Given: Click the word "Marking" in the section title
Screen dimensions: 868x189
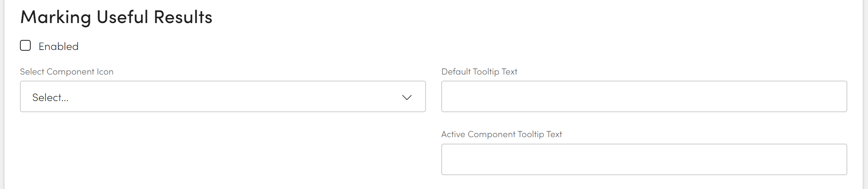Looking at the screenshot, I should (56, 17).
